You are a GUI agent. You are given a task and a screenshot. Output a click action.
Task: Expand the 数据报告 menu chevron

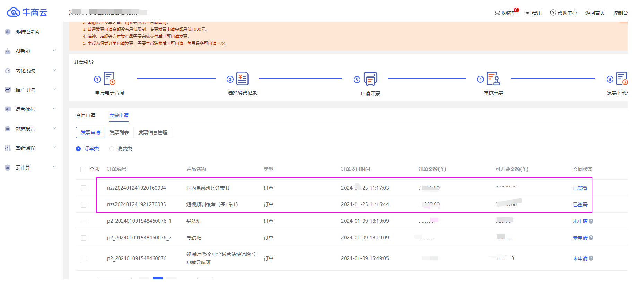coord(54,128)
